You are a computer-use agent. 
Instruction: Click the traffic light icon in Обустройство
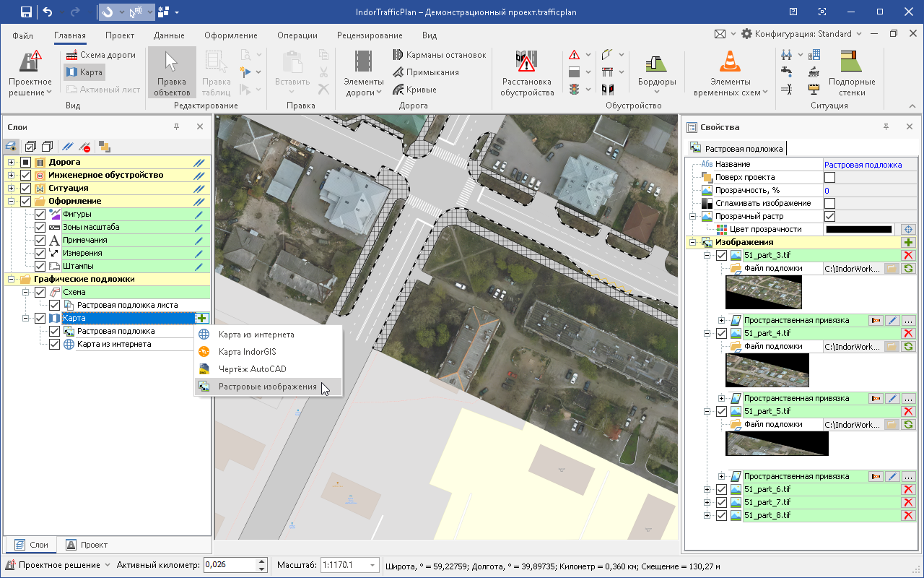(x=575, y=90)
